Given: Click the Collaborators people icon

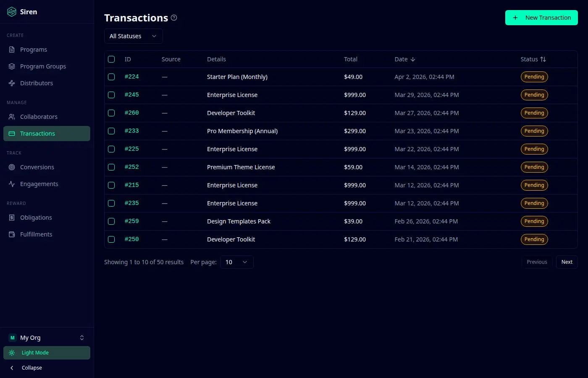Looking at the screenshot, I should pos(12,117).
